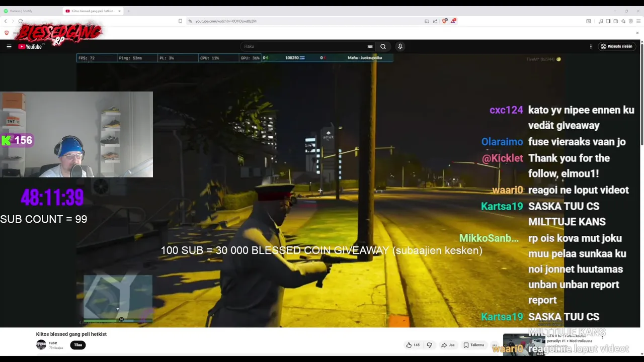This screenshot has width=644, height=362.
Task: Subscribe to rase with Tilaa button
Action: coord(78,345)
